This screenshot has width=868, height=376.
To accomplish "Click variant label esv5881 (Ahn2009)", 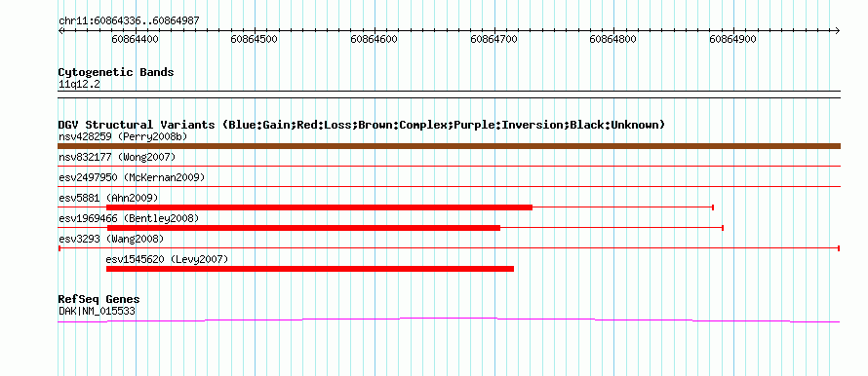I will tap(108, 198).
